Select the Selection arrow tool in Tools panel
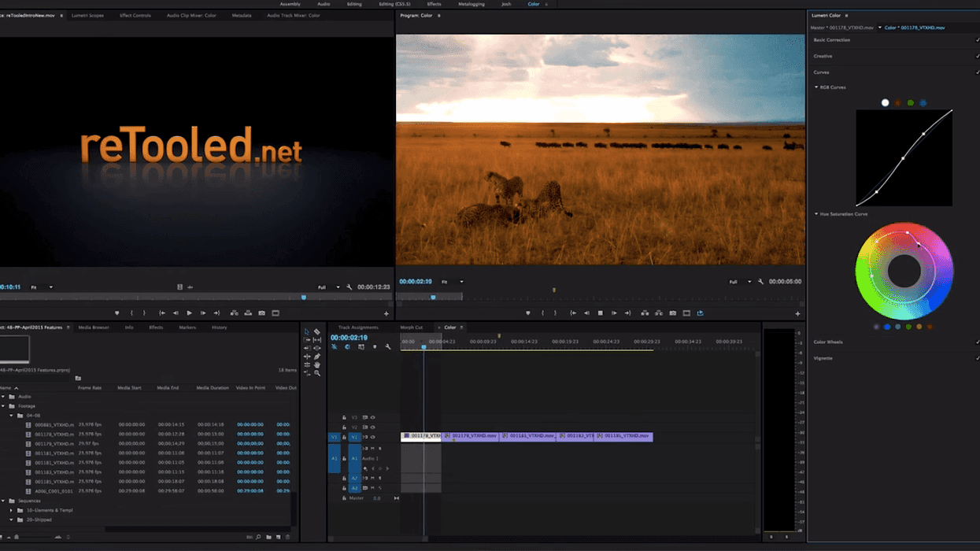The height and width of the screenshot is (551, 980). tap(308, 332)
